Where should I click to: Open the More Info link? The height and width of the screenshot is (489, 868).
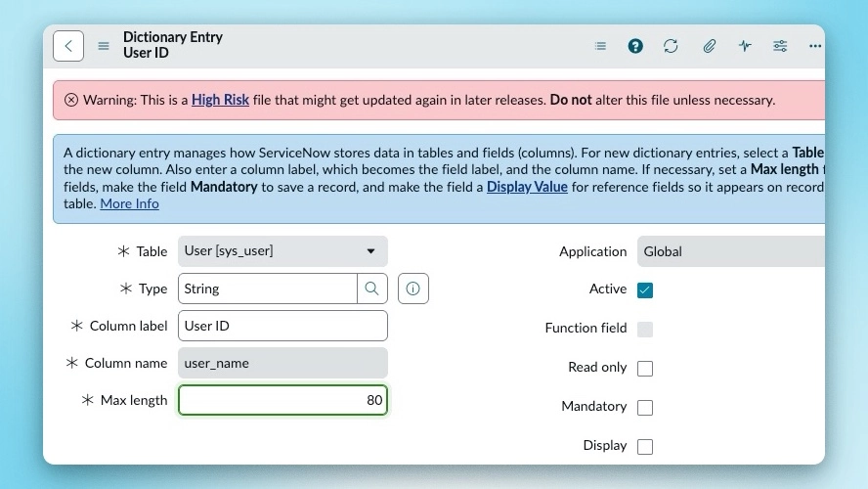click(x=130, y=203)
